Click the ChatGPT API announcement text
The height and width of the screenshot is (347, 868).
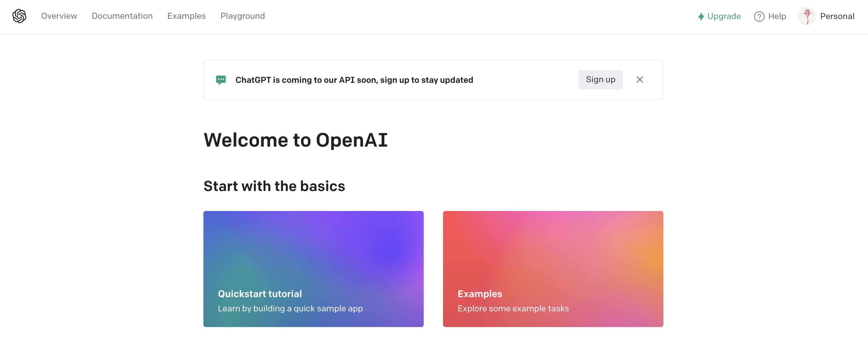[354, 80]
